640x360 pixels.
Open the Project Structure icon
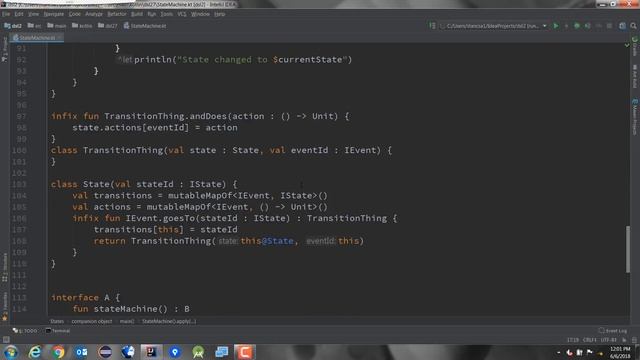point(622,26)
